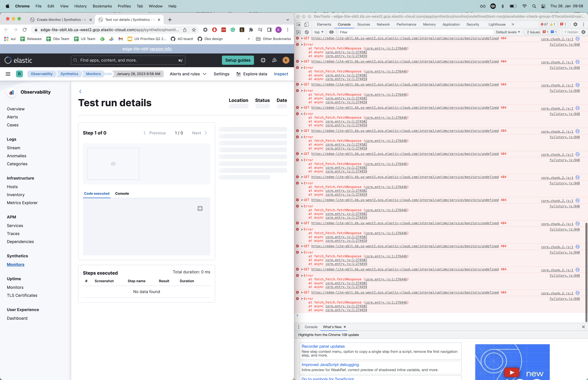Click the Inspect link in header
Screen dimensions: 588x380
[281, 74]
